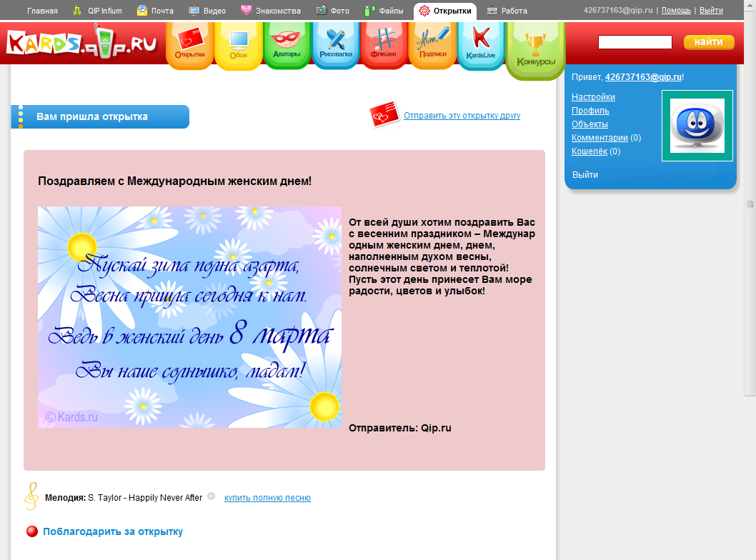Open the Комментарии link
756x560 pixels.
pyautogui.click(x=600, y=137)
